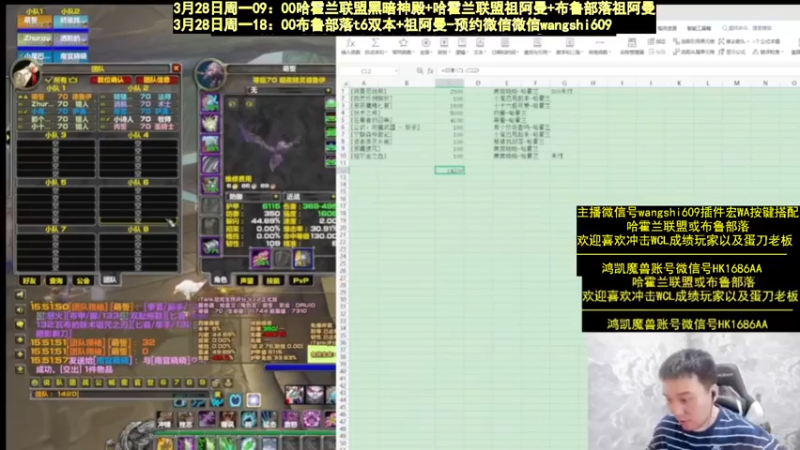Toggle the 所有 checkbox in raid panel
The height and width of the screenshot is (450, 800).
[48, 80]
